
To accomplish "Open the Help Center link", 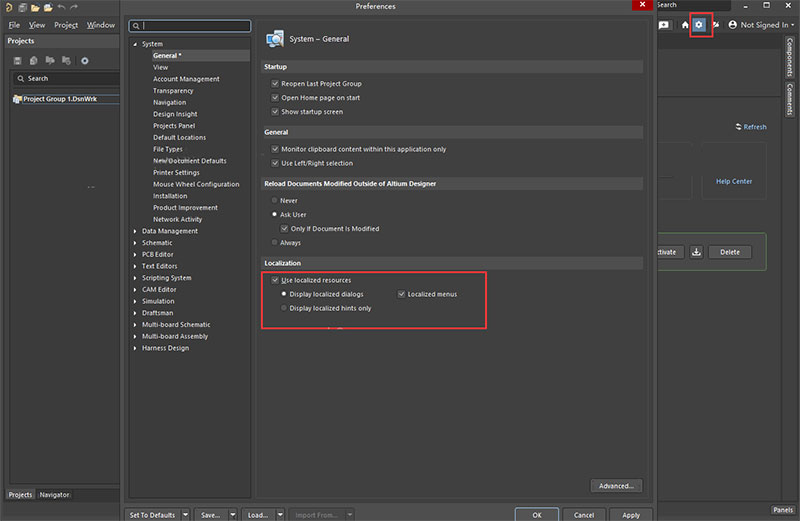I will click(x=734, y=181).
